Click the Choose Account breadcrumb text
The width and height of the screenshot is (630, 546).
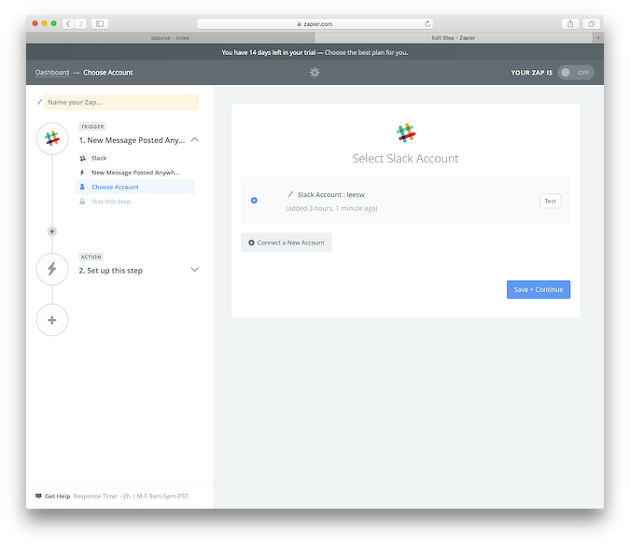(108, 72)
